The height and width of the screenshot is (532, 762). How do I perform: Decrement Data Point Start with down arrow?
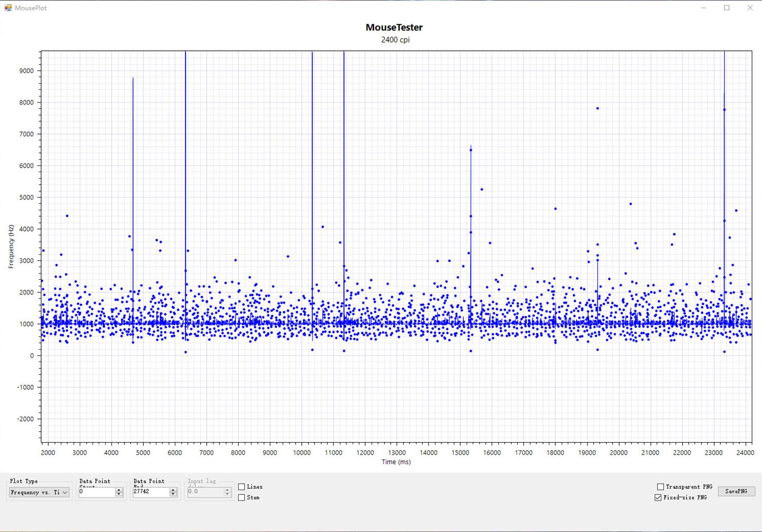[119, 494]
